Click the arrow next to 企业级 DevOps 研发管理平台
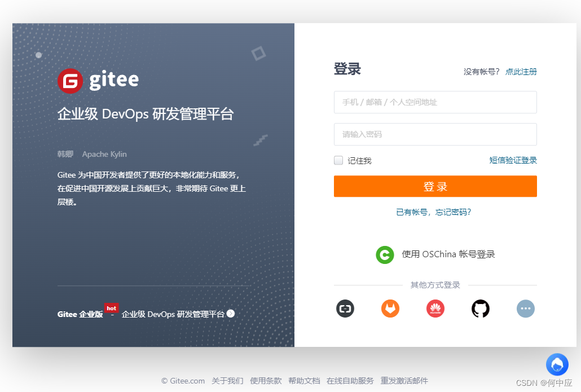This screenshot has width=581, height=392. click(231, 314)
